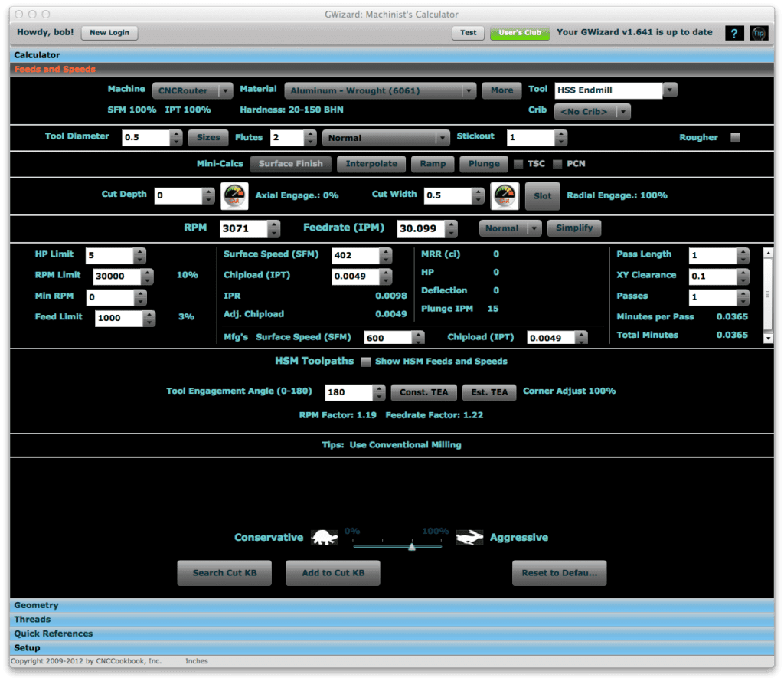Switch to the Geometry tab
The height and width of the screenshot is (681, 784).
point(36,605)
